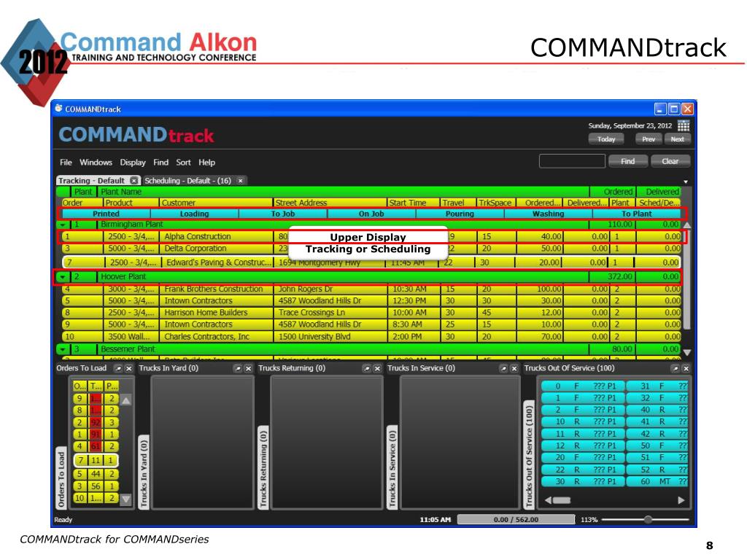
Task: Open the Windows menu
Action: pos(96,163)
